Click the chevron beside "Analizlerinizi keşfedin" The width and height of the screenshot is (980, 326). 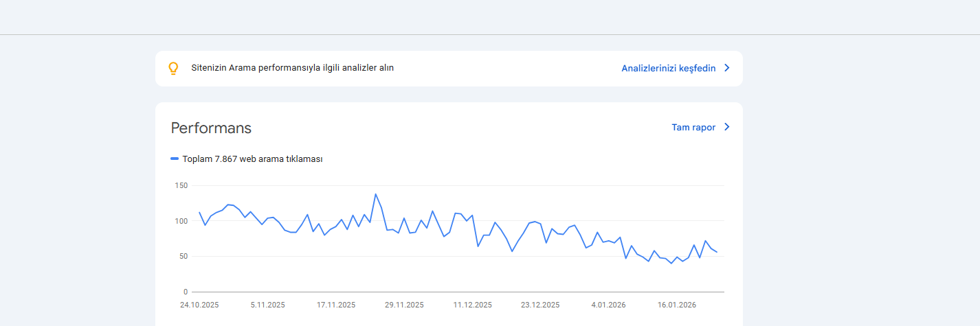tap(727, 69)
